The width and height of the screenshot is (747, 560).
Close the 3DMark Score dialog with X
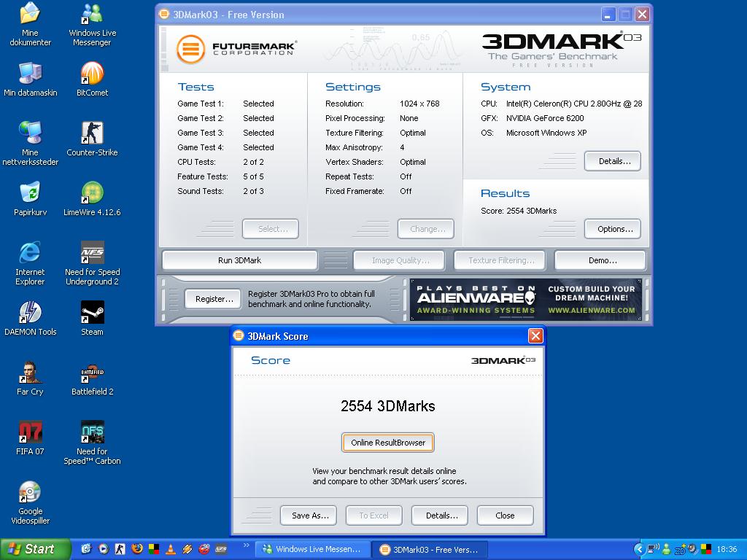[x=535, y=335]
